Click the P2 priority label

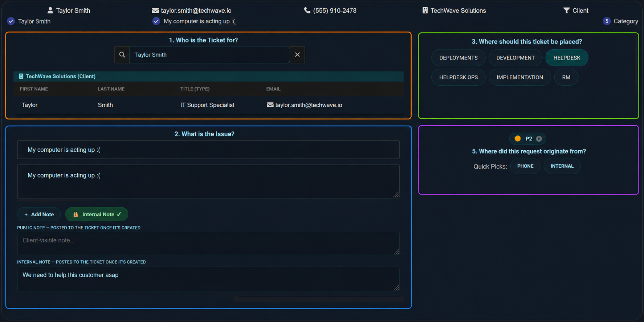pos(529,139)
